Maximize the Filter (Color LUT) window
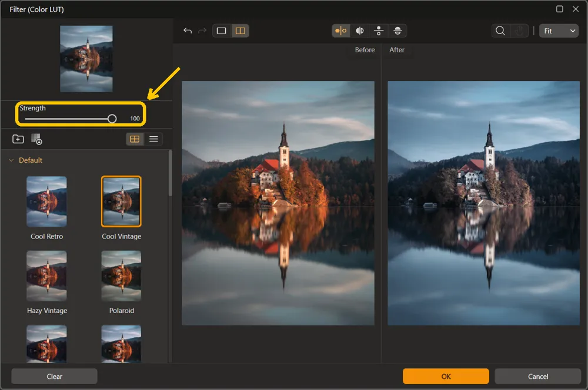Screen dimensions: 588x390 pyautogui.click(x=560, y=9)
